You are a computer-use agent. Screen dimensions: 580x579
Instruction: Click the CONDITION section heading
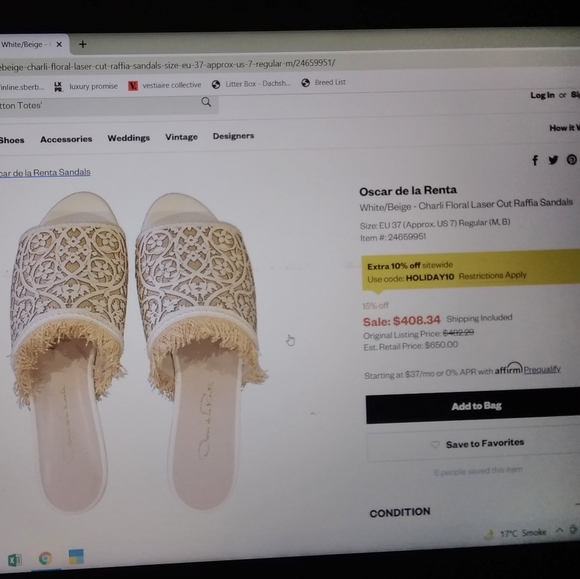400,512
